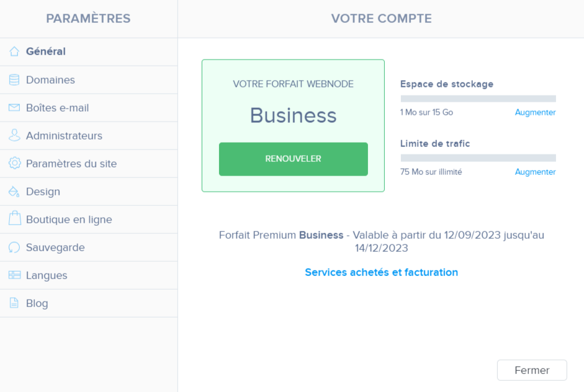Select the Blog document icon
The width and height of the screenshot is (584, 392).
pyautogui.click(x=14, y=303)
